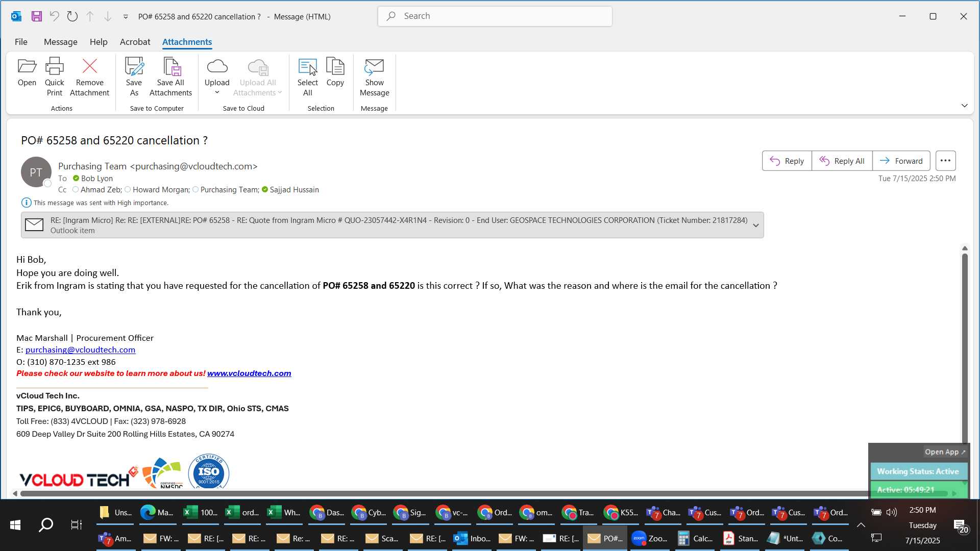Viewport: 980px width, 551px height.
Task: Click Forward button
Action: pos(901,161)
